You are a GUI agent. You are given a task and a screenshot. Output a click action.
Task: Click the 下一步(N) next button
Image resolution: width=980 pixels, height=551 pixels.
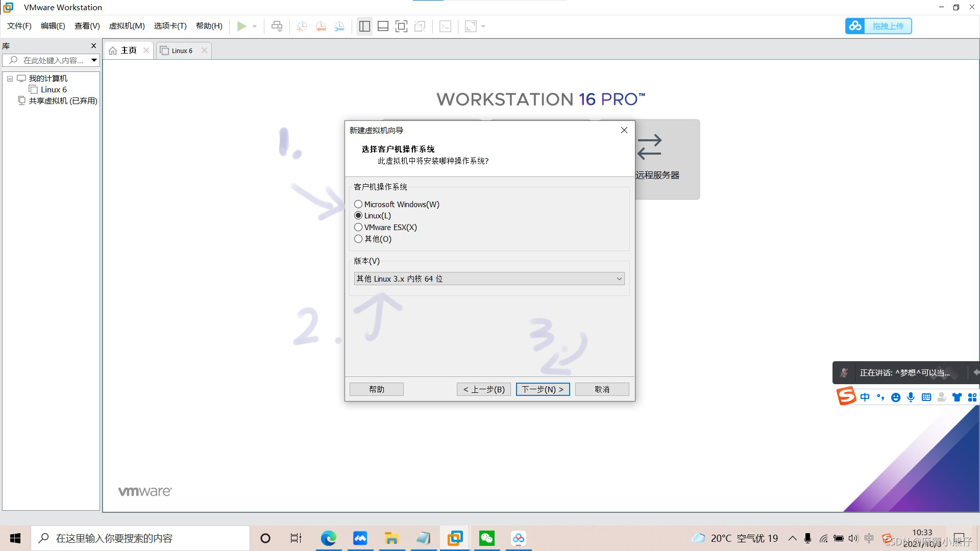point(543,389)
